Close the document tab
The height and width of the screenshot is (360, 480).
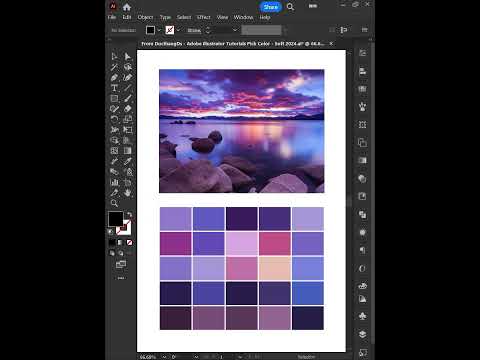click(331, 44)
